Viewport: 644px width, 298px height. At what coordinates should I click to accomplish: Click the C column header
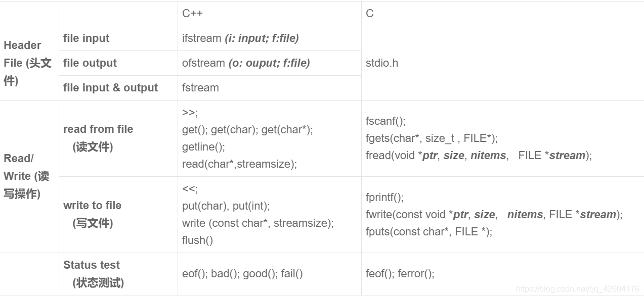point(369,14)
